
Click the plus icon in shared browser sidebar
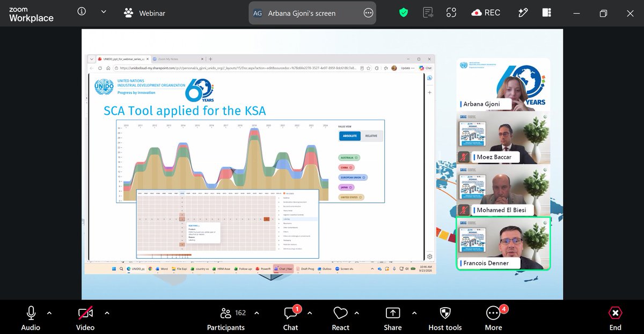(430, 92)
